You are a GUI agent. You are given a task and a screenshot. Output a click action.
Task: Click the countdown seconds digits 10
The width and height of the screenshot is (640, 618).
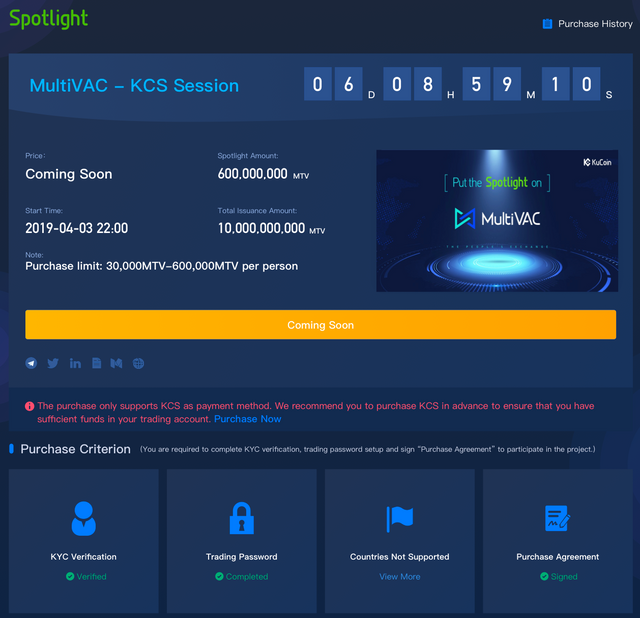571,84
